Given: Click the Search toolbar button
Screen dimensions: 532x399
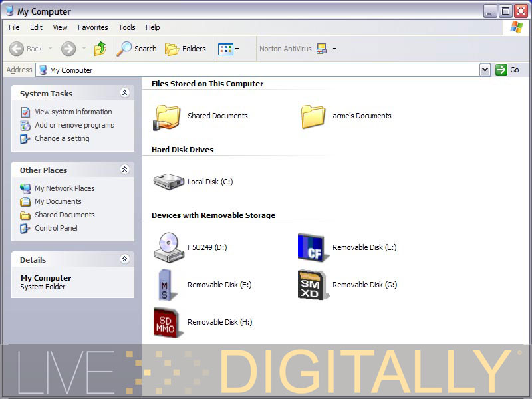Looking at the screenshot, I should click(137, 49).
